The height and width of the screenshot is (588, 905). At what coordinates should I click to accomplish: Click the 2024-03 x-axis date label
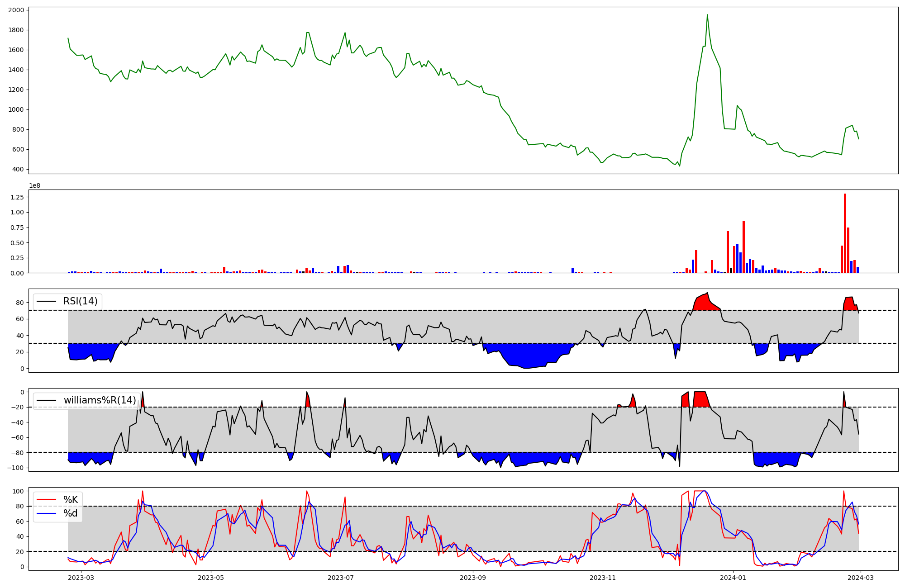860,577
